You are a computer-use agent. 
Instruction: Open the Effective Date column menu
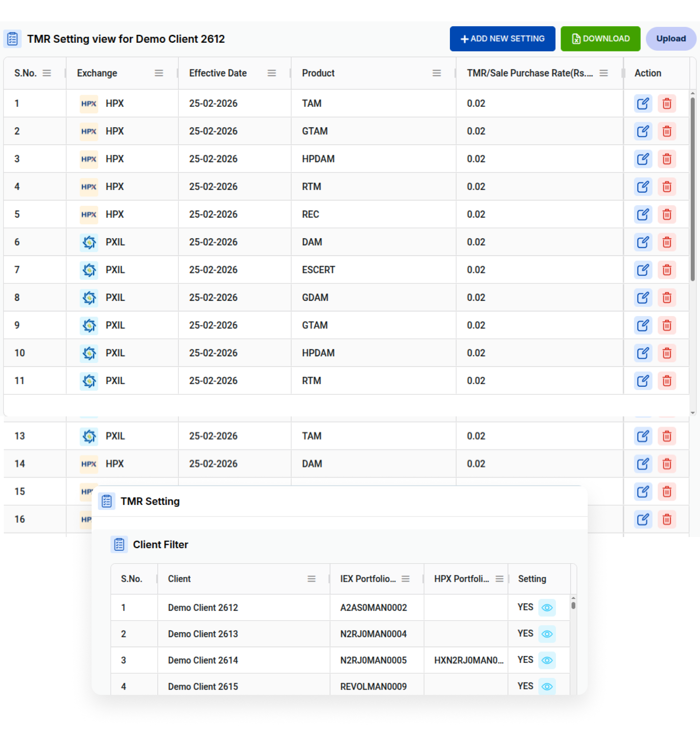(272, 73)
